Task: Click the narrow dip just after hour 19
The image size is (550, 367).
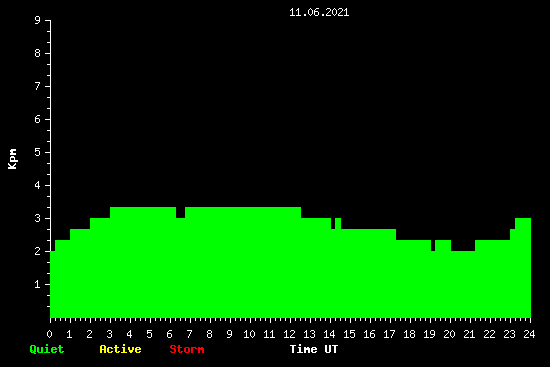Action: 433,245
